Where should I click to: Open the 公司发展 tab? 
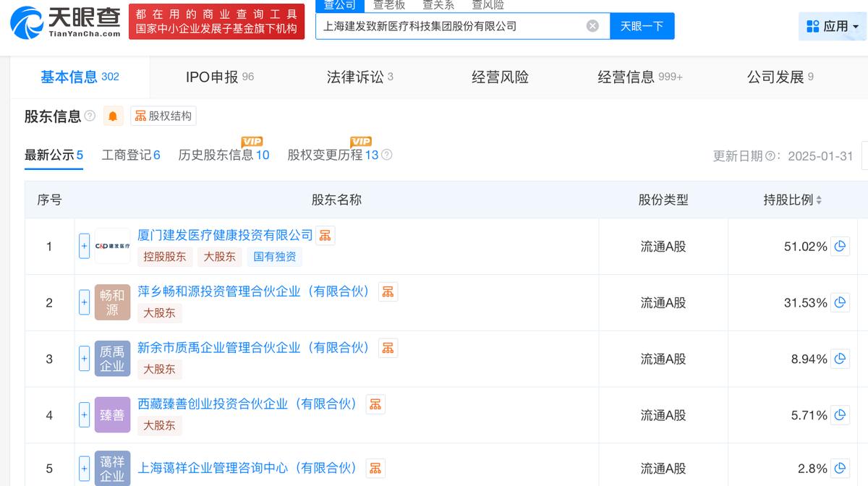780,77
